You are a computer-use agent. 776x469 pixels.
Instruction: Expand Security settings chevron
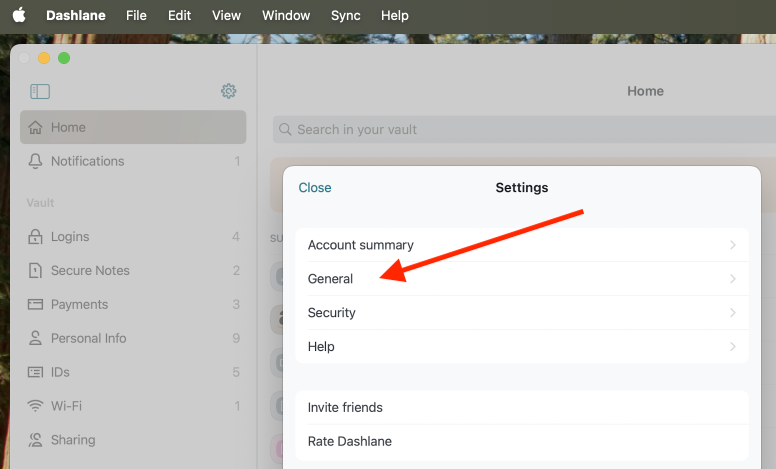tap(733, 313)
